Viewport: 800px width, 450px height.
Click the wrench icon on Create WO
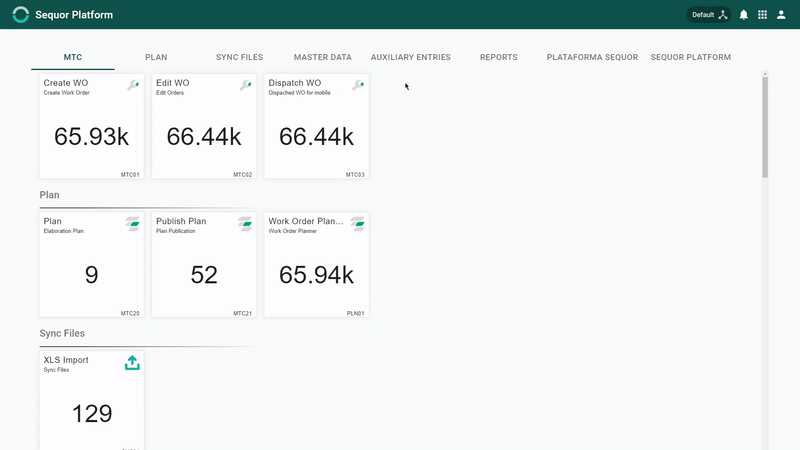pyautogui.click(x=133, y=85)
